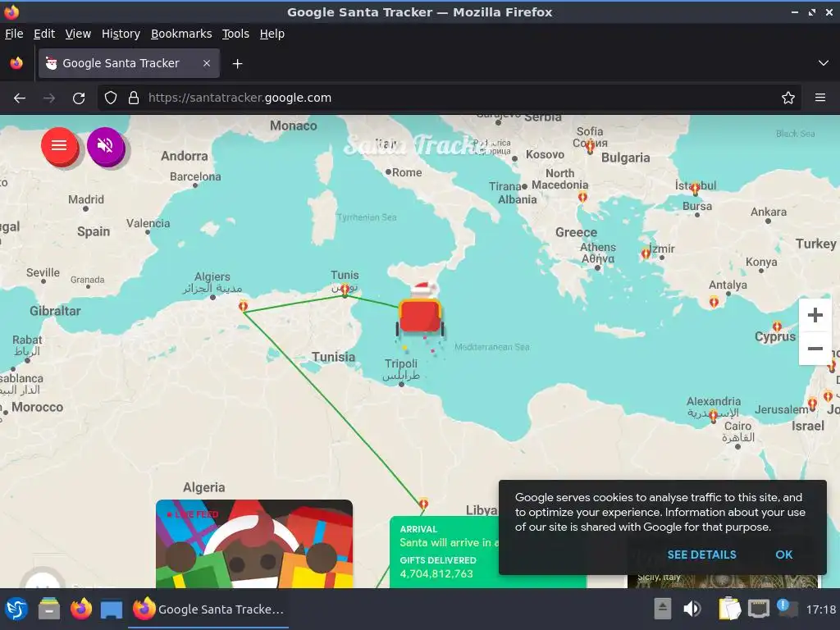Open clipboard manager tray icon
This screenshot has height=630, width=840.
point(729,609)
